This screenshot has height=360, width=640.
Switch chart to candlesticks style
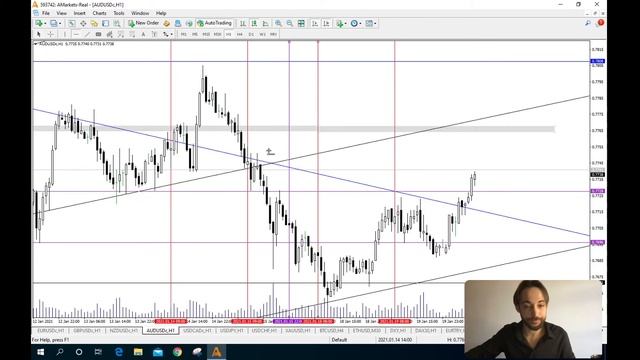[x=254, y=23]
